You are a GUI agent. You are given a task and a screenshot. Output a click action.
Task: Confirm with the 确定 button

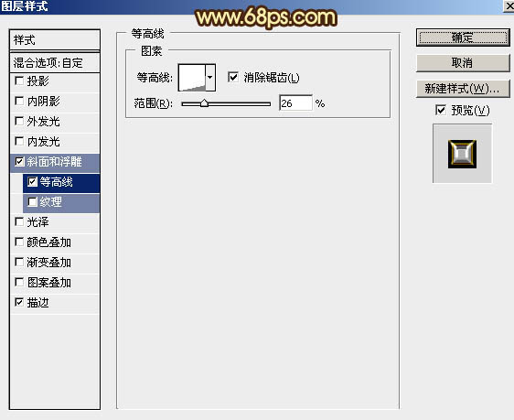(463, 38)
